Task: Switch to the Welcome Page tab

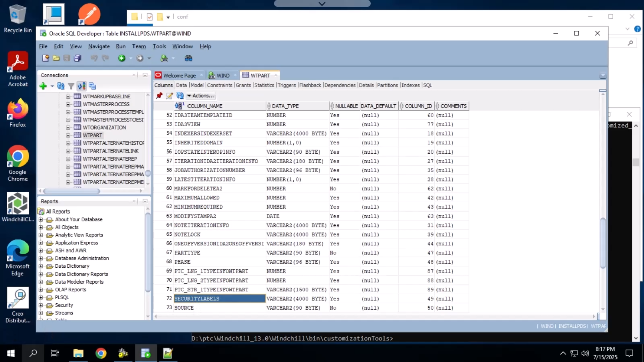Action: [x=179, y=75]
